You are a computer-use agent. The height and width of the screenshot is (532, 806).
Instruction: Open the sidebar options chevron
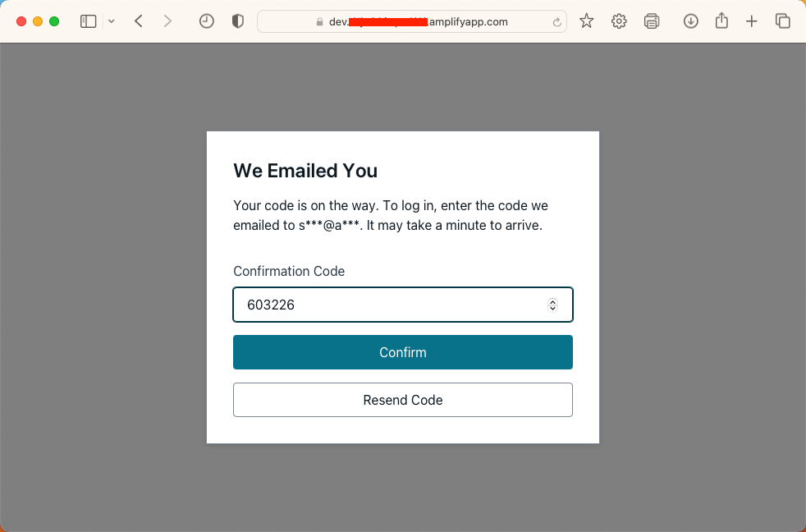(112, 21)
